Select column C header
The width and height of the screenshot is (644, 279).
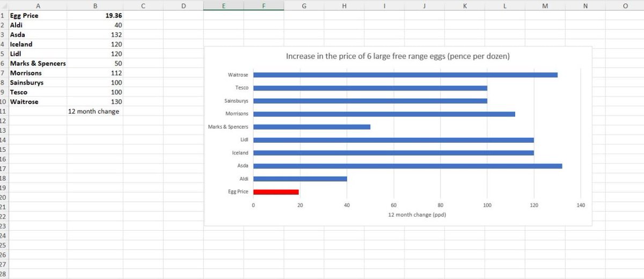pyautogui.click(x=143, y=5)
